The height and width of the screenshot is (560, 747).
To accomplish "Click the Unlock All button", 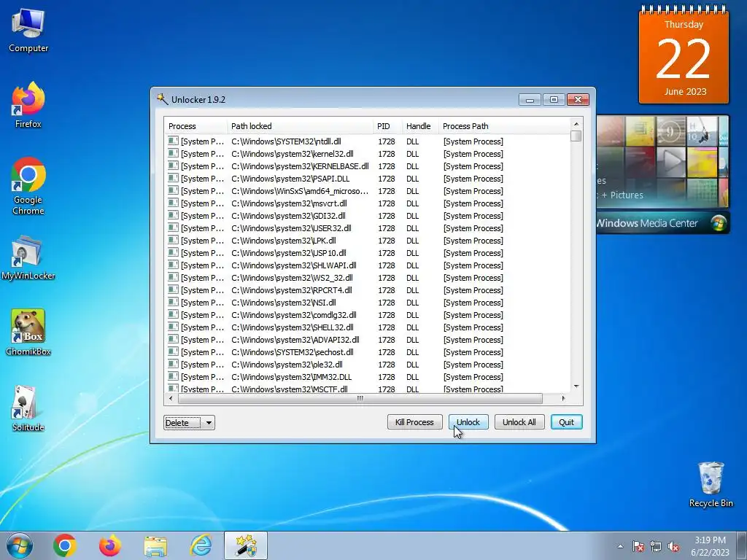I will 519,422.
